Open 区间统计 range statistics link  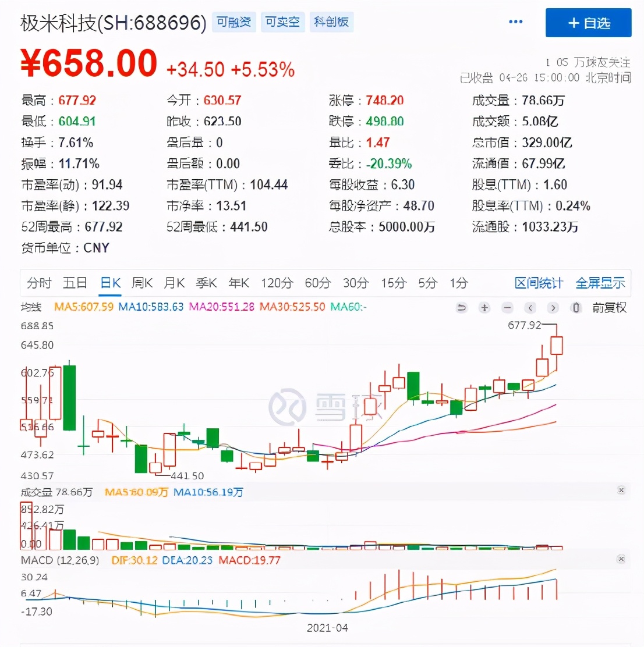539,283
